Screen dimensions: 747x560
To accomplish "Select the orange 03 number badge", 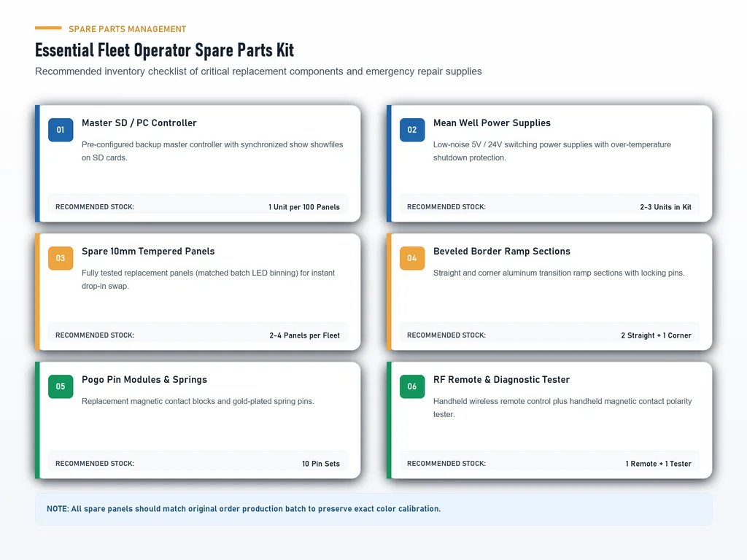I will click(61, 258).
